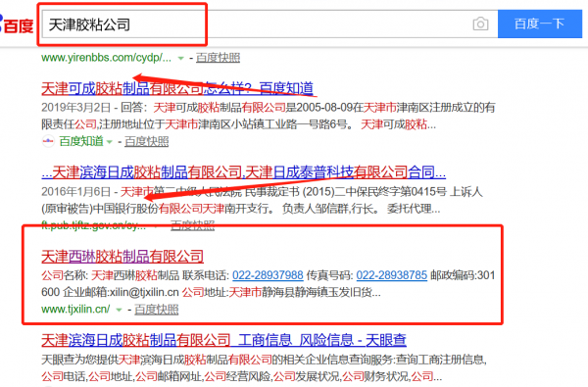
Task: Click phone number 022-28937988
Action: (268, 275)
